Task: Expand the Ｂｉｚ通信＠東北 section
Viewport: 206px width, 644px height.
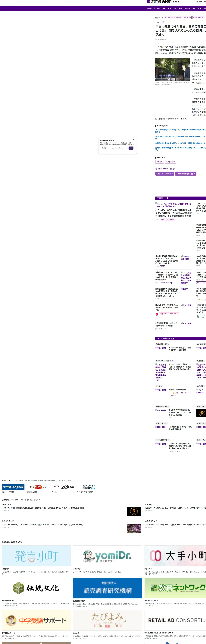Action: coord(163,440)
